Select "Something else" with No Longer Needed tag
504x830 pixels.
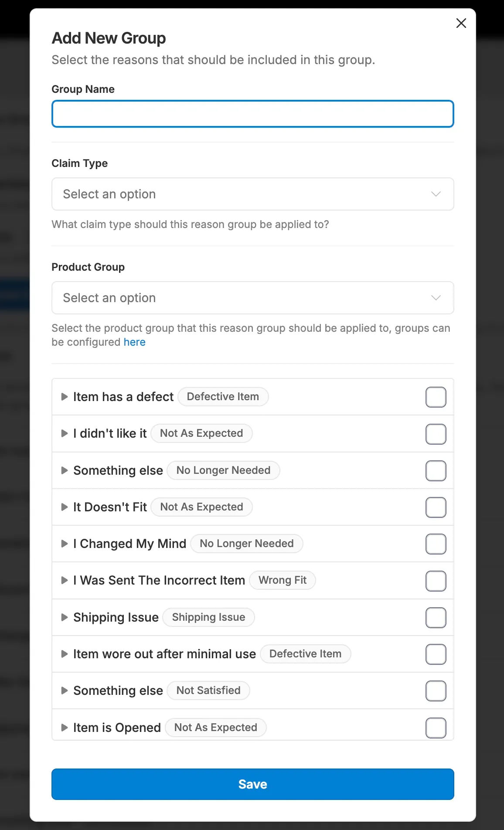[436, 470]
